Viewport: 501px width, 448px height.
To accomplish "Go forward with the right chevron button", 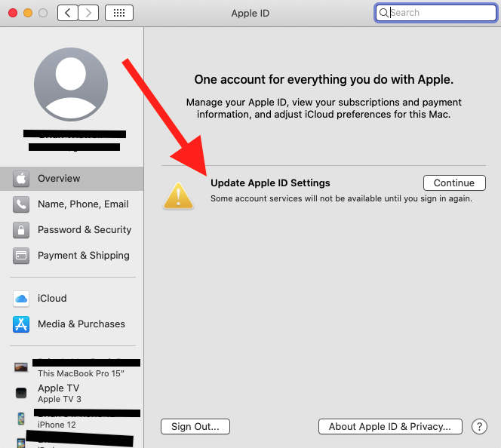I will (x=88, y=13).
